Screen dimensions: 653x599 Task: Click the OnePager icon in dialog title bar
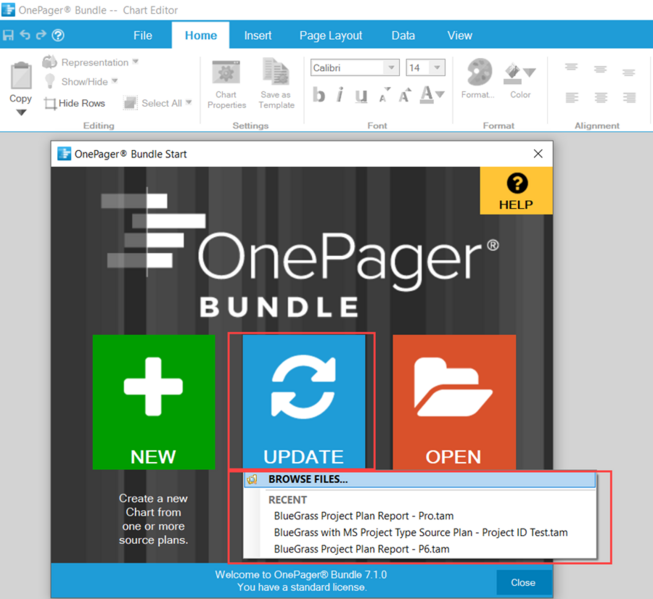click(64, 154)
